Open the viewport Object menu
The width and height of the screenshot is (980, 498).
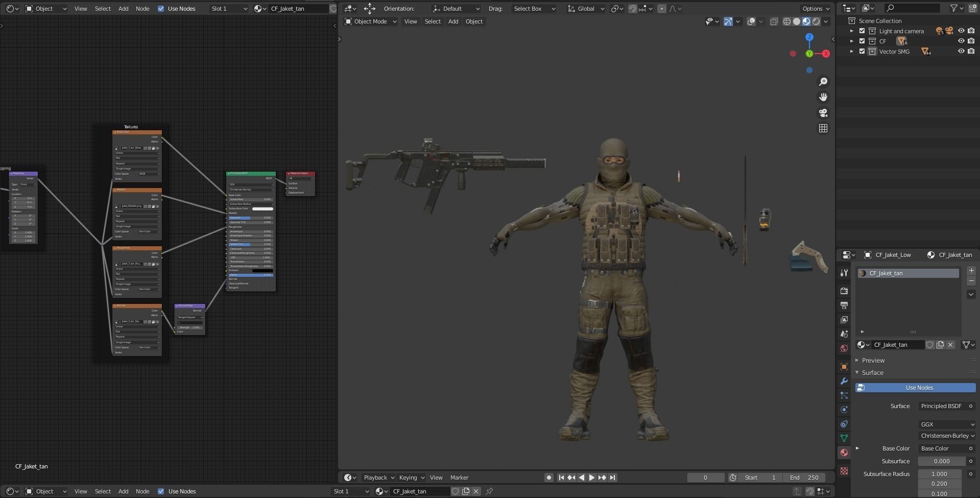click(474, 21)
